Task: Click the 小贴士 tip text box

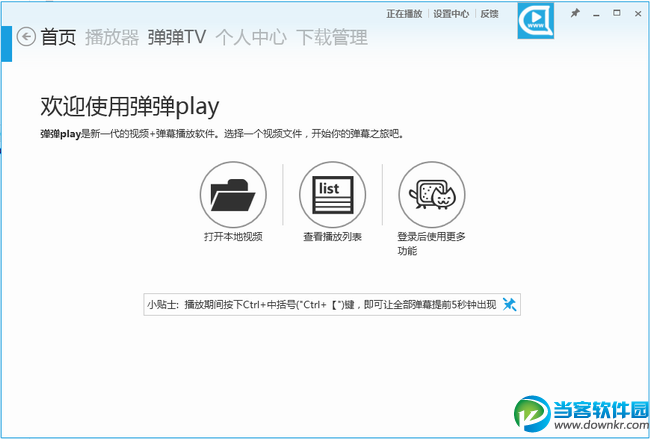Action: coord(332,305)
